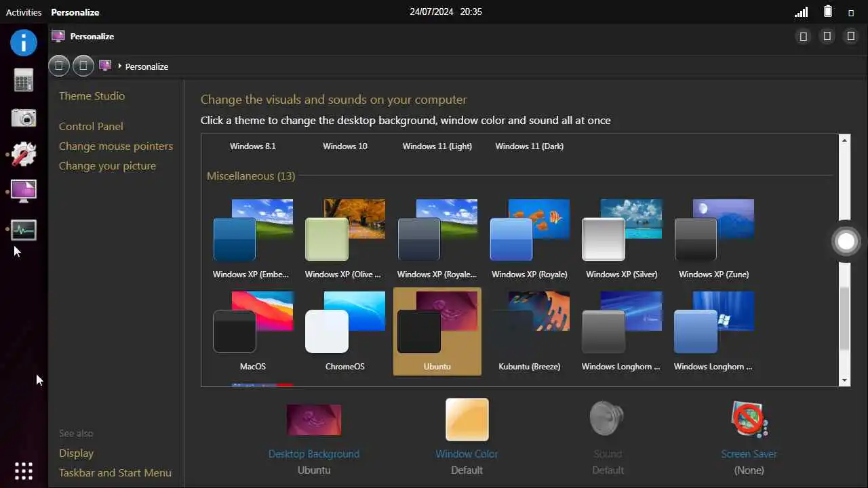Select the Windows XP (Zune) theme
This screenshot has height=488, width=868.
click(x=713, y=239)
